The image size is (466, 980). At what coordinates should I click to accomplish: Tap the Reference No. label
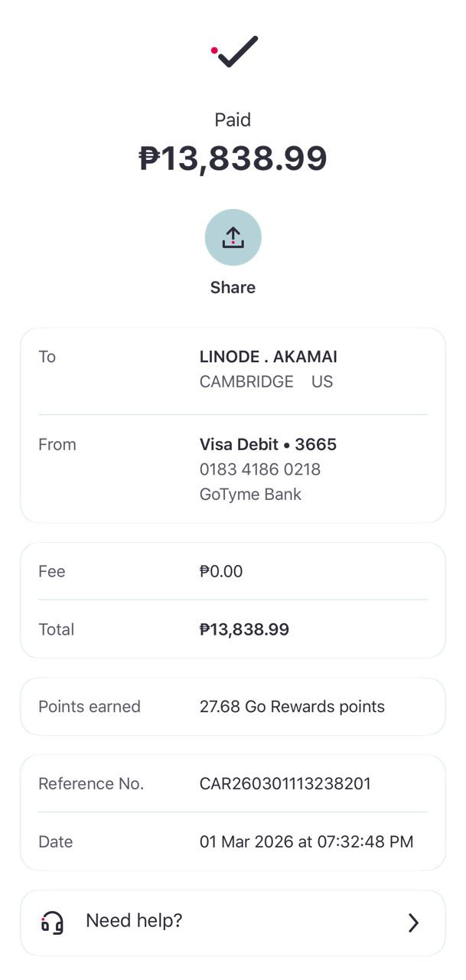click(x=91, y=784)
